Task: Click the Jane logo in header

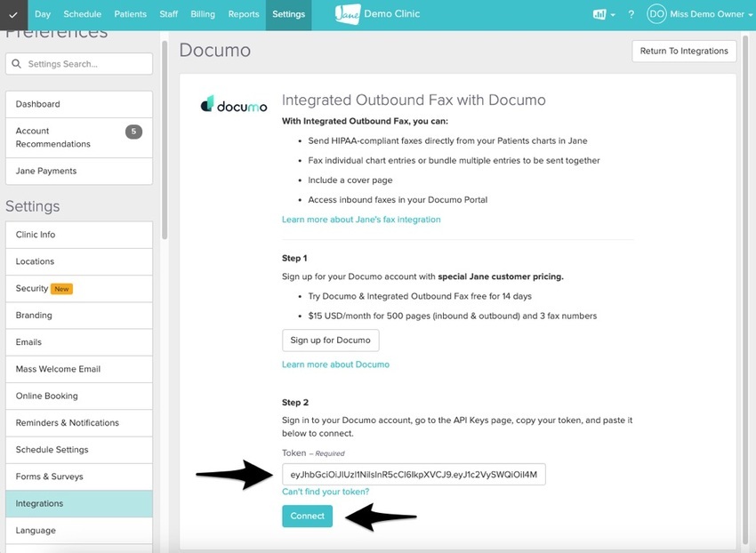Action: [348, 14]
